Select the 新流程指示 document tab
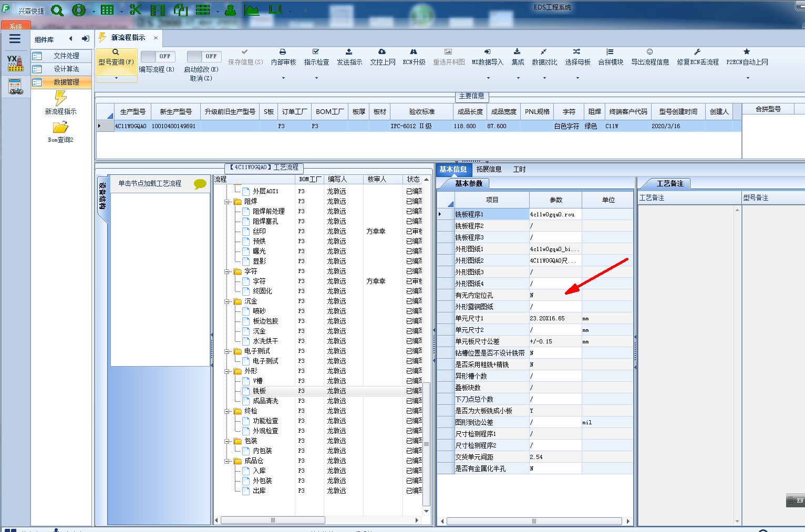The image size is (805, 532). click(x=128, y=38)
